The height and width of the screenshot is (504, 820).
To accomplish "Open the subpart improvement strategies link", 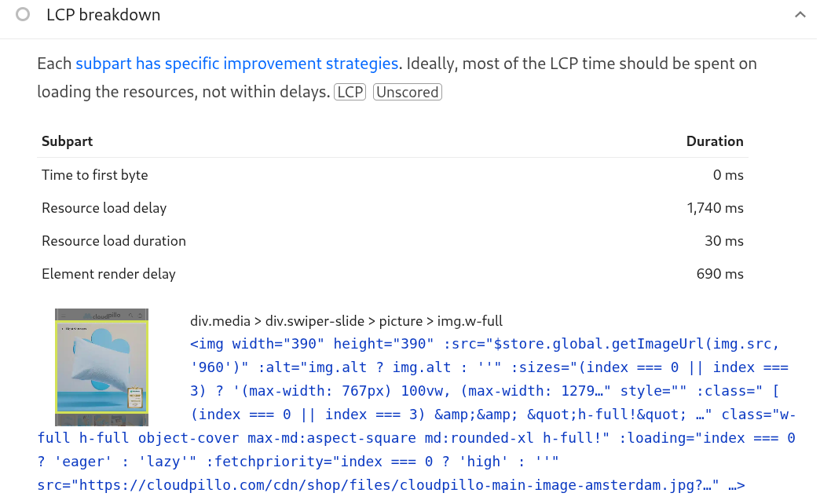I will (x=237, y=64).
